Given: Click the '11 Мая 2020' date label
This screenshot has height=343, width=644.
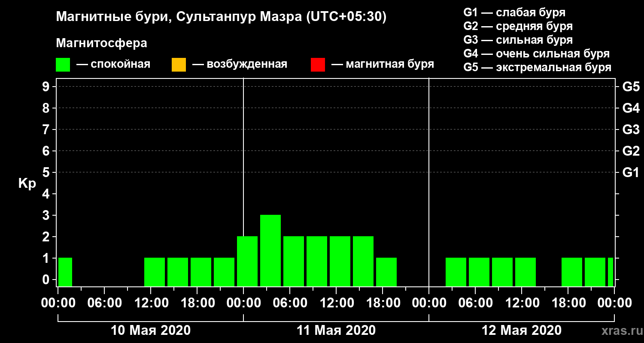Looking at the screenshot, I should coord(336,331).
